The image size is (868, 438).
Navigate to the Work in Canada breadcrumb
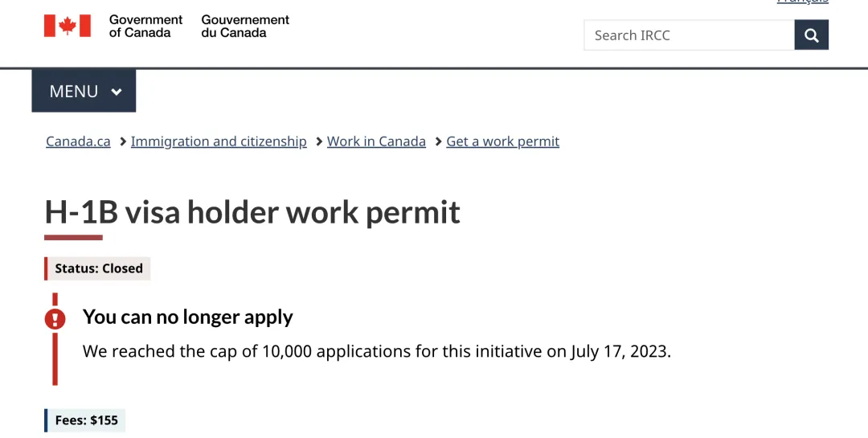coord(376,141)
